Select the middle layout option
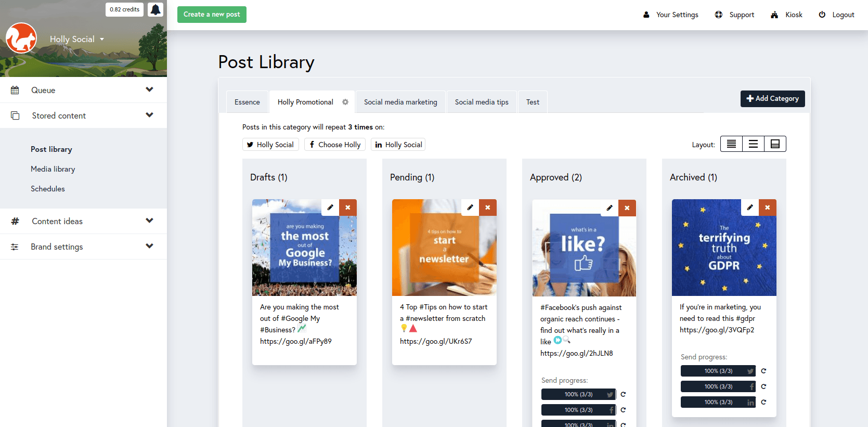 tap(753, 144)
